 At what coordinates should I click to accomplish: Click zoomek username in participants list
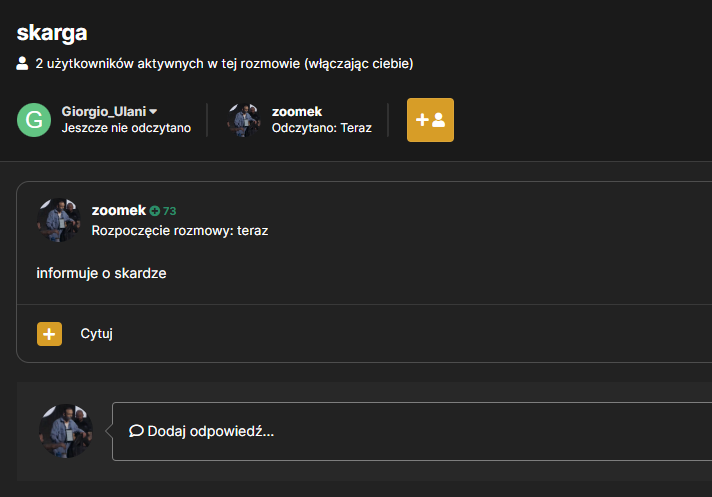point(297,112)
